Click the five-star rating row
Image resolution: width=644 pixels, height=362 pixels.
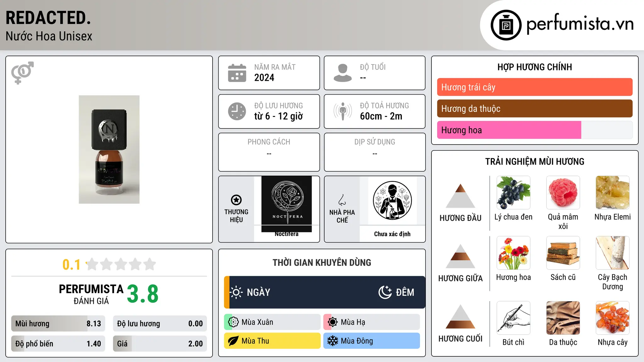[x=121, y=264]
